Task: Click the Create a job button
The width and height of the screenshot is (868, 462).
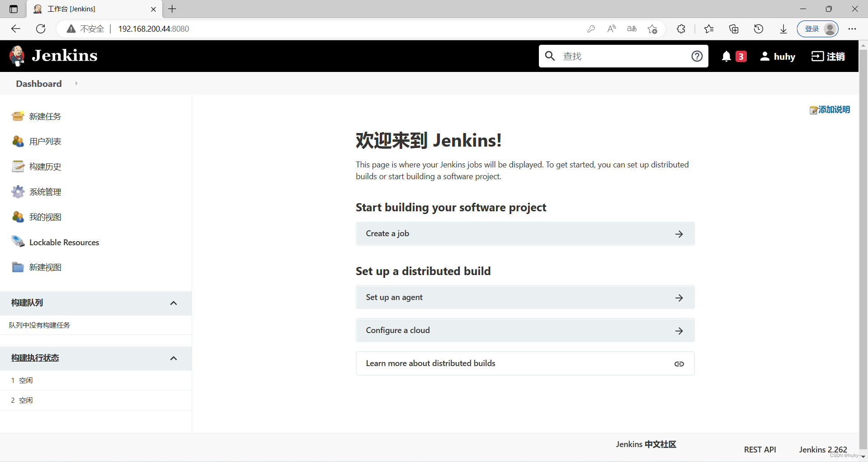Action: point(525,233)
